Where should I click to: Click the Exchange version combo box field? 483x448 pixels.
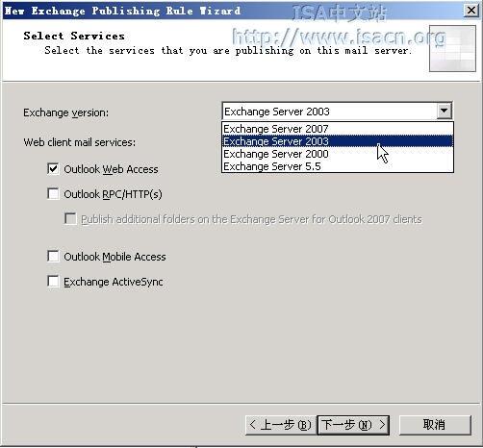coord(337,112)
